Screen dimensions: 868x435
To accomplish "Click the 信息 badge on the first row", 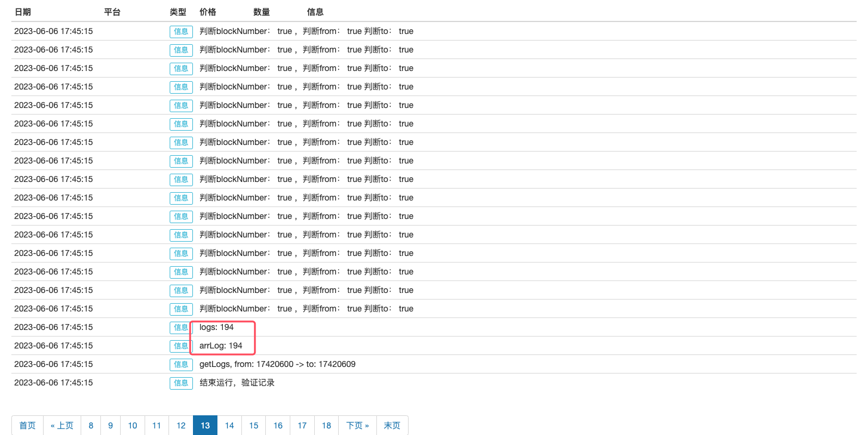I will tap(181, 32).
